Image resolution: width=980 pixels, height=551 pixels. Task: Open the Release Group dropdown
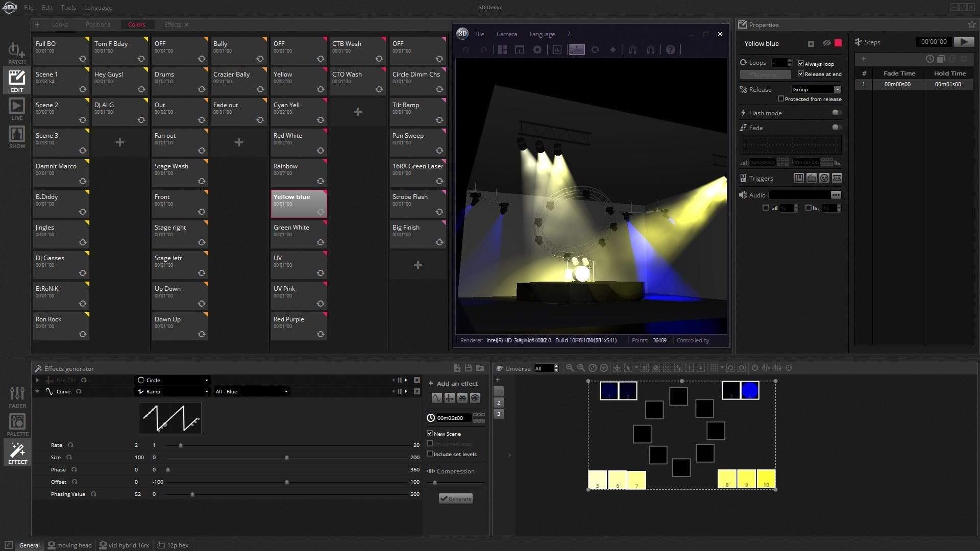[816, 89]
